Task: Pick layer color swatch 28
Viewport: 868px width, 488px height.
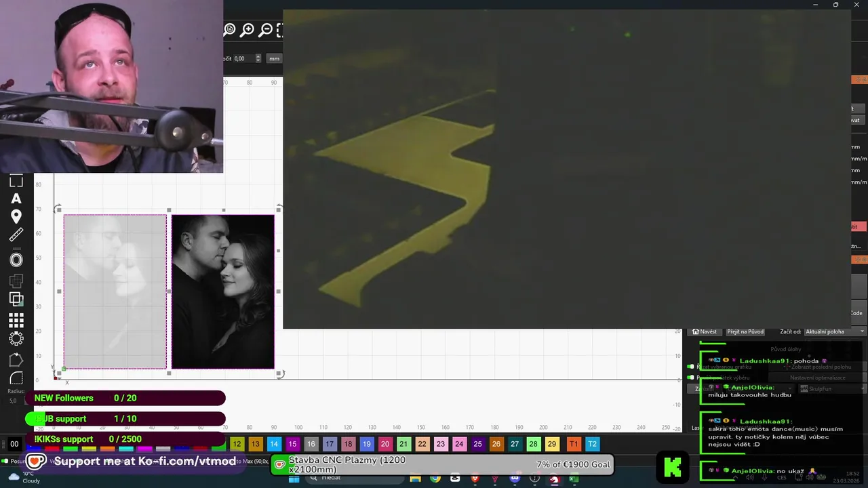Action: point(533,444)
